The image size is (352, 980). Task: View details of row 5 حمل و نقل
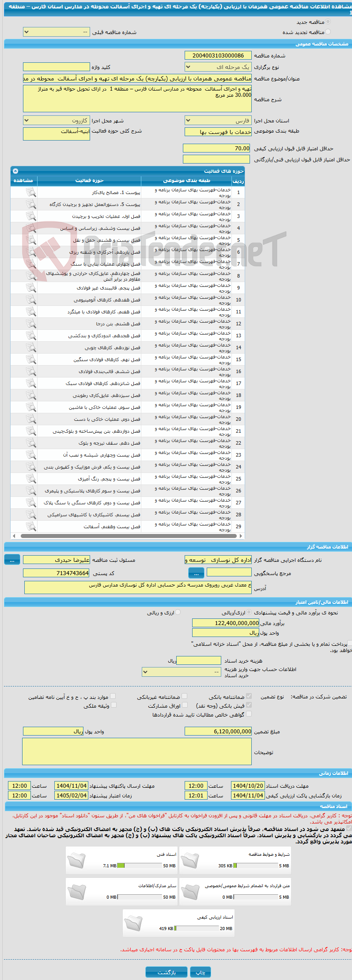point(31,240)
